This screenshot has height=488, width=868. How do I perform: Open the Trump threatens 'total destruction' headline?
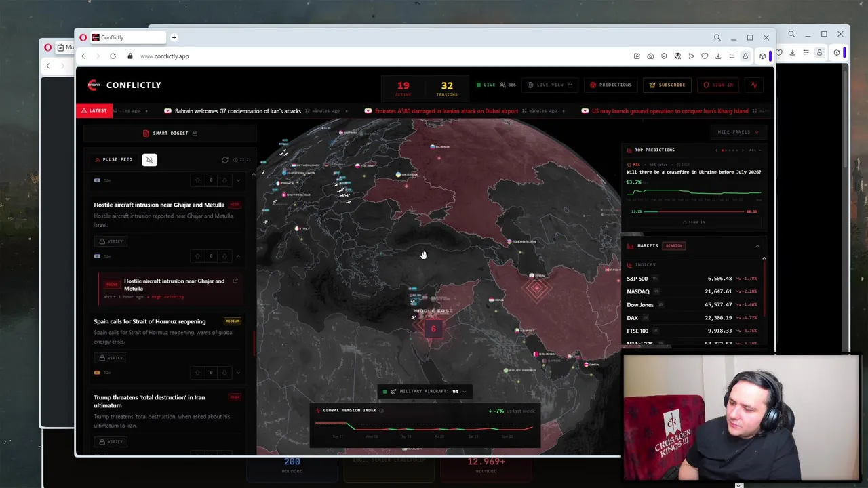pyautogui.click(x=149, y=401)
